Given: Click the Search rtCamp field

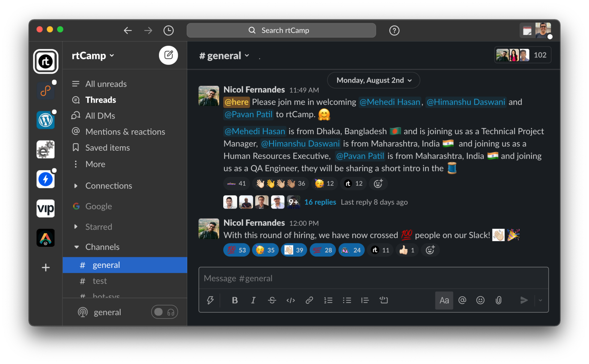Looking at the screenshot, I should click(281, 30).
